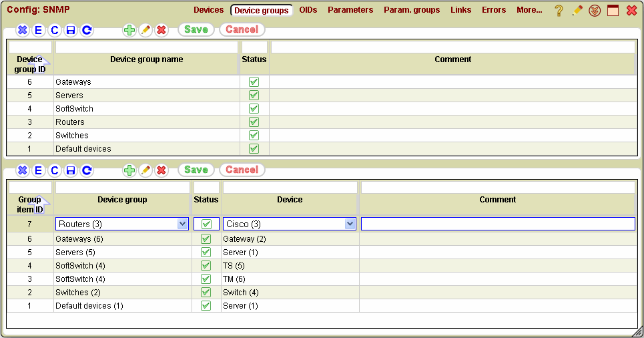
Task: Click Cancel in the lower toolbar
Action: point(242,170)
